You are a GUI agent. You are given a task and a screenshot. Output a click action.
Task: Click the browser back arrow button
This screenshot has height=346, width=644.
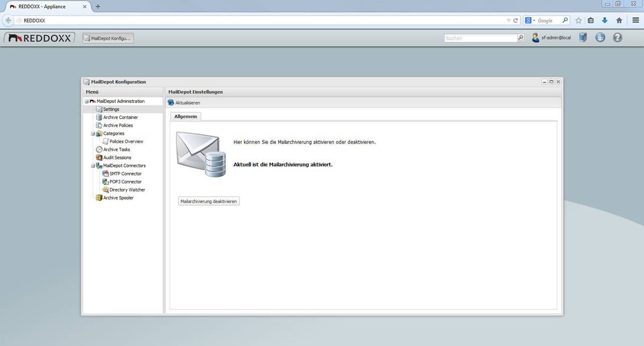coord(9,20)
